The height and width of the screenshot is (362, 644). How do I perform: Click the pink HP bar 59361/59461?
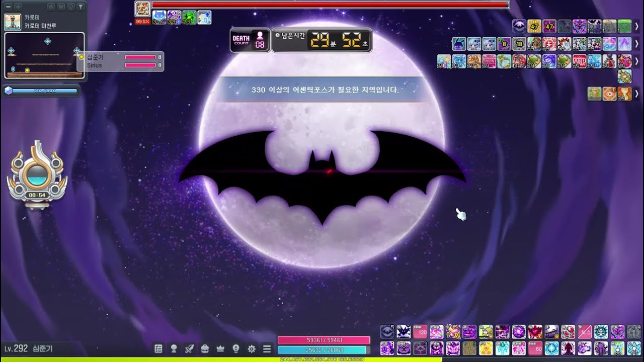coord(324,340)
